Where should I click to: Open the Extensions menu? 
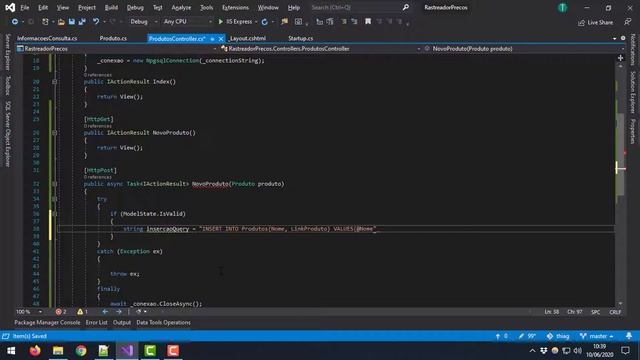pyautogui.click(x=235, y=7)
